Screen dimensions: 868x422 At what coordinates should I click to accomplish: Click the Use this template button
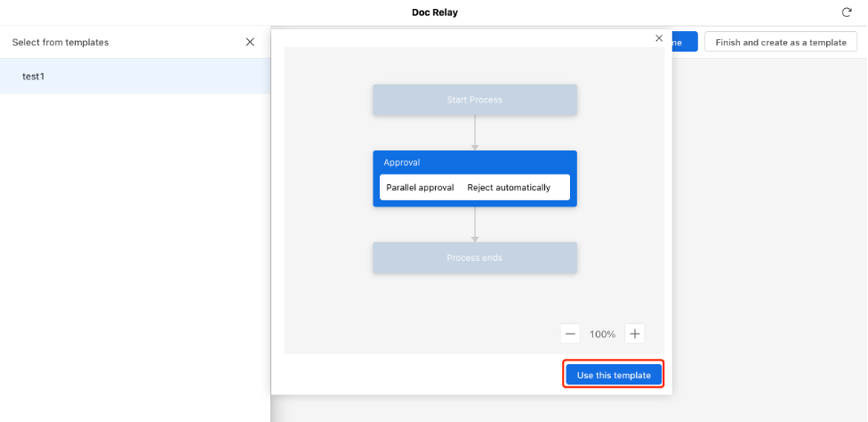click(614, 375)
